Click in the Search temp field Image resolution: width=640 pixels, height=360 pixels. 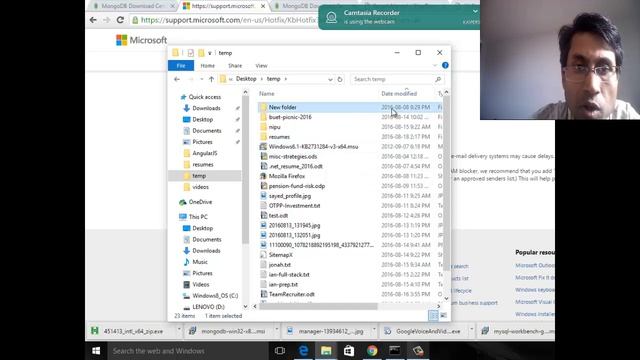click(x=392, y=79)
